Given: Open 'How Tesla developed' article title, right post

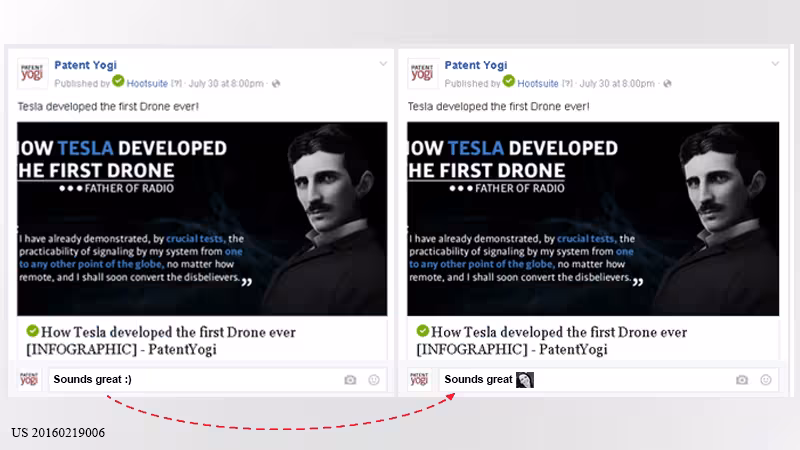Looking at the screenshot, I should point(552,341).
